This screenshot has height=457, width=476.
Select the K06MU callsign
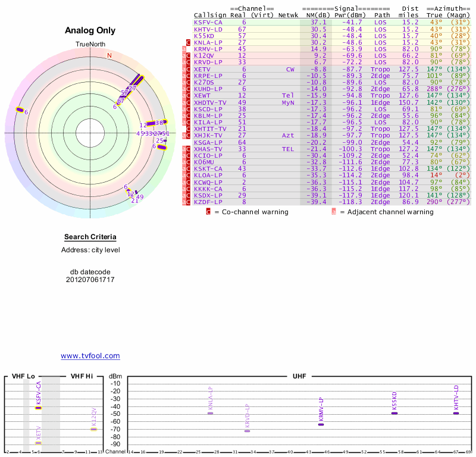(204, 162)
